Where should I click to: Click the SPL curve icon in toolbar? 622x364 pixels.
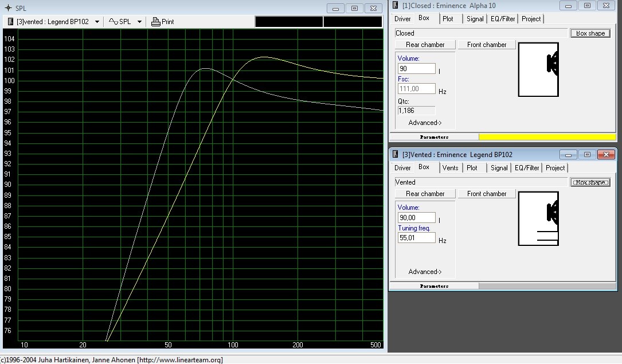coord(114,21)
